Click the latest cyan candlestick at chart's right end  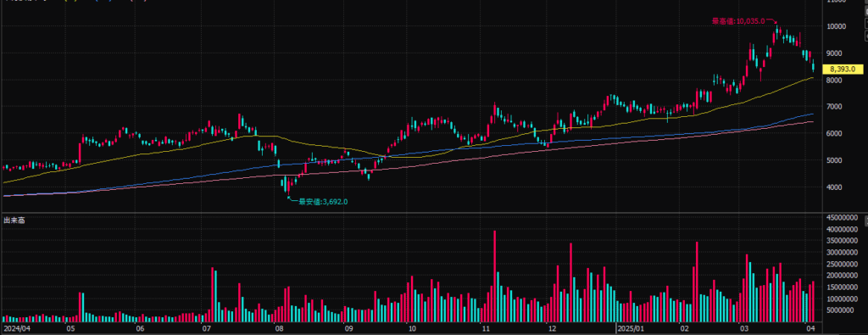tap(813, 66)
